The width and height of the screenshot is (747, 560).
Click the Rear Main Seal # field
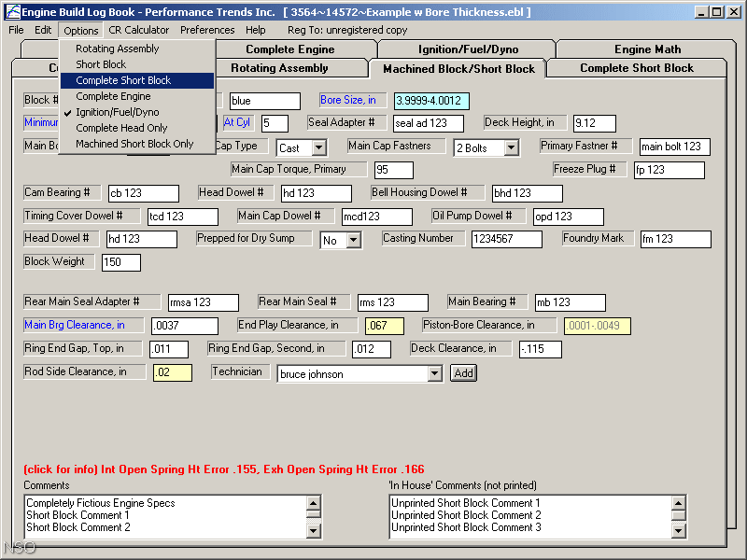pos(393,302)
